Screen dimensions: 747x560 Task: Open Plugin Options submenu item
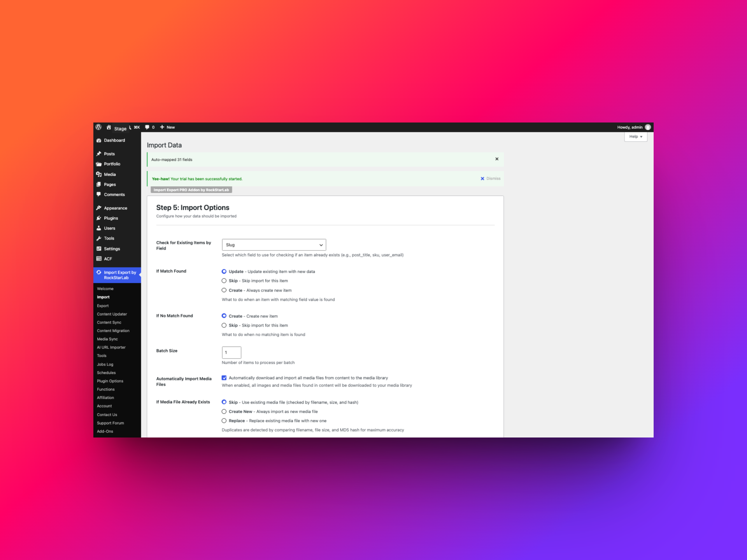pyautogui.click(x=110, y=381)
